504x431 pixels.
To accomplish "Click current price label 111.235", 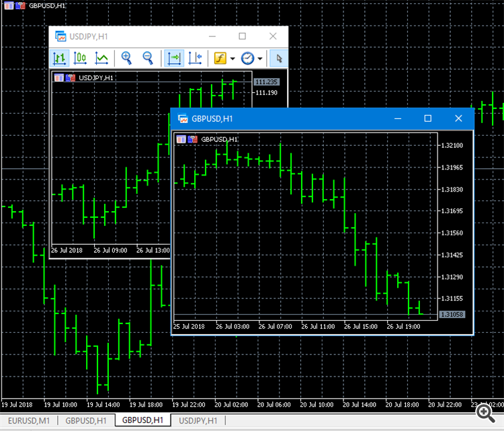I will [x=267, y=82].
